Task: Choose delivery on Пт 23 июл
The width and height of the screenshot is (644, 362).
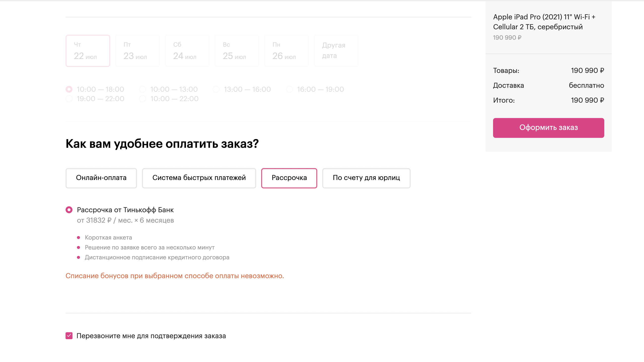Action: click(x=137, y=51)
